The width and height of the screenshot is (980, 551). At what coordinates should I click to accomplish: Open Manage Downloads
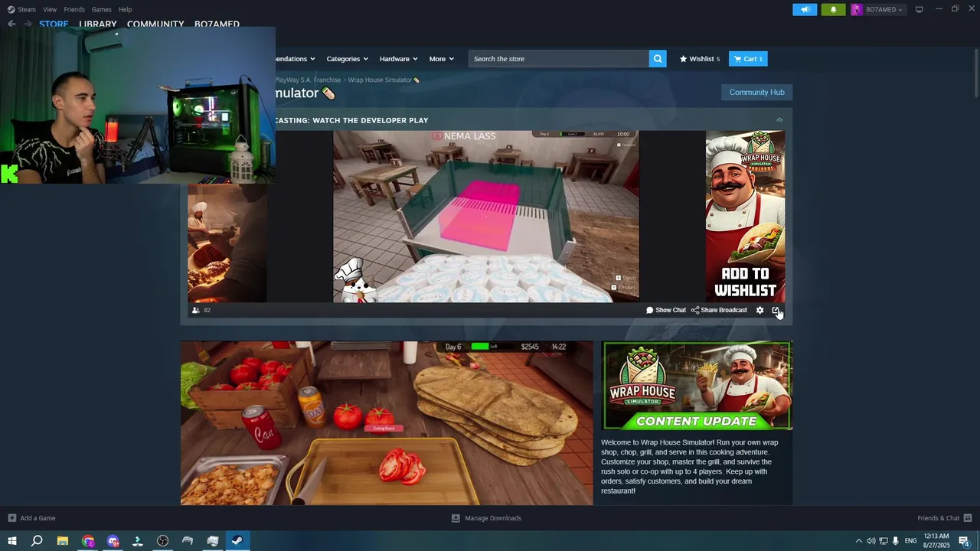click(486, 518)
